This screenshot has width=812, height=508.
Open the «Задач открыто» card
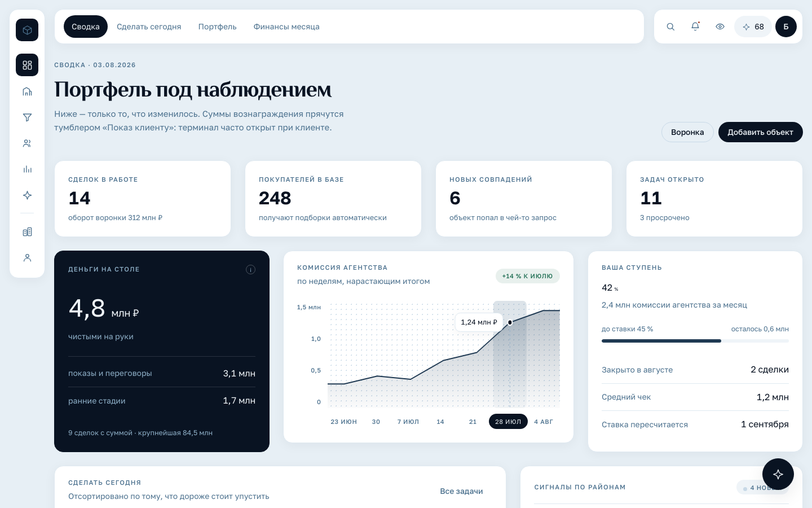click(x=714, y=199)
